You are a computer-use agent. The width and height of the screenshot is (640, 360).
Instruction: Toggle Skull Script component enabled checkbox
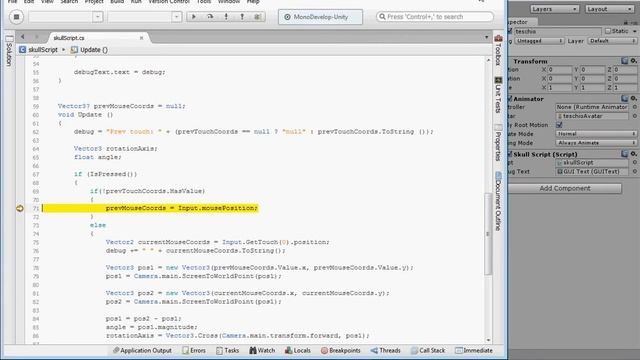pos(509,154)
